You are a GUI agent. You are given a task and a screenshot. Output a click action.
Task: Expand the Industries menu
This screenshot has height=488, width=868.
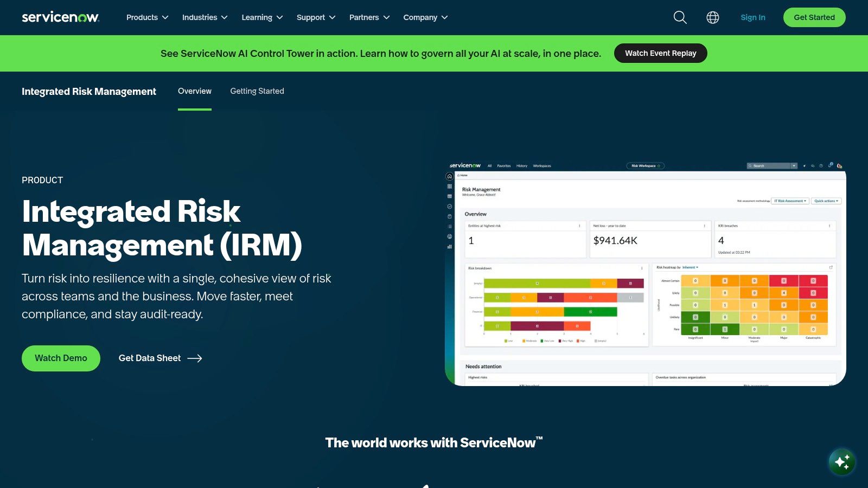(x=205, y=17)
